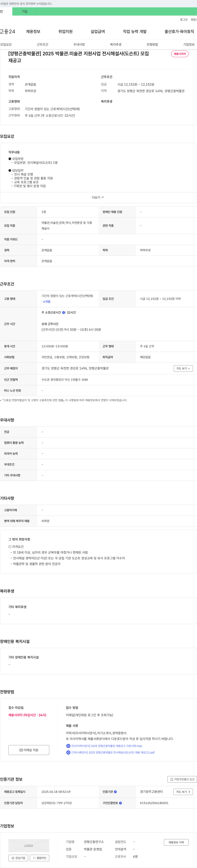197x868 pixels.
Task: Click the 이메일 지원 button
Action: coord(29,750)
